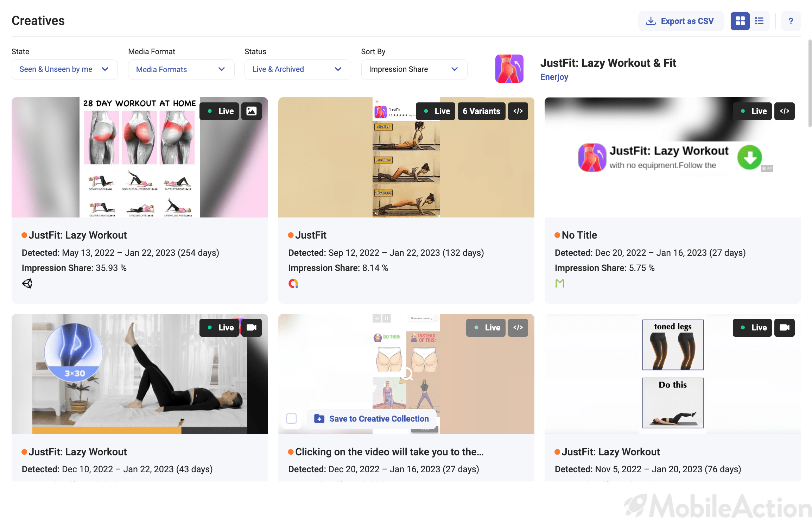The height and width of the screenshot is (518, 812).
Task: Click the JustFit: Lazy Workout & Fit title
Action: (x=608, y=63)
